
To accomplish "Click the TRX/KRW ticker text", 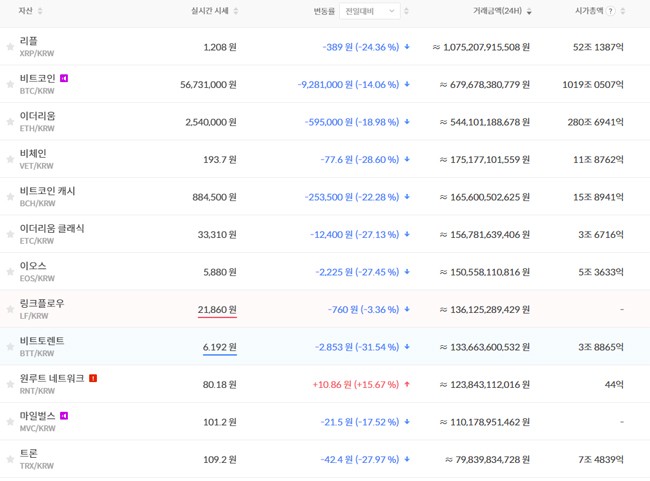I will click(x=37, y=466).
